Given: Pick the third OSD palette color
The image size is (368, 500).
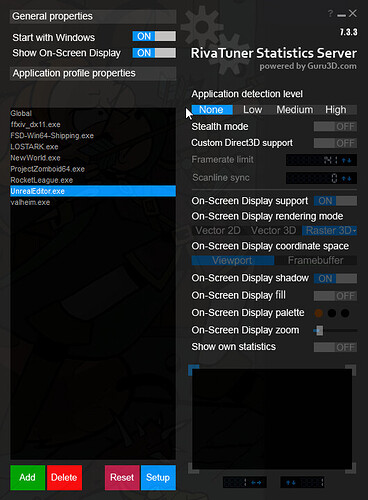Looking at the screenshot, I should coord(345,313).
